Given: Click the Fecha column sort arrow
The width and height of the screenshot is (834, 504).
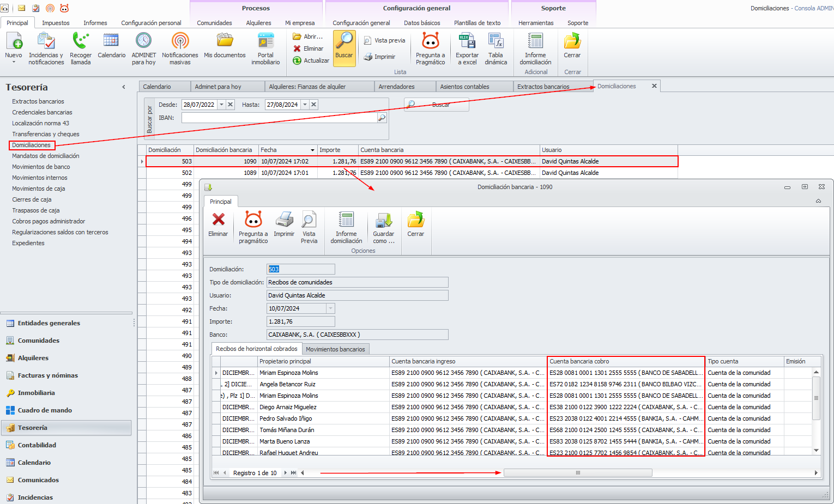Looking at the screenshot, I should pos(312,150).
